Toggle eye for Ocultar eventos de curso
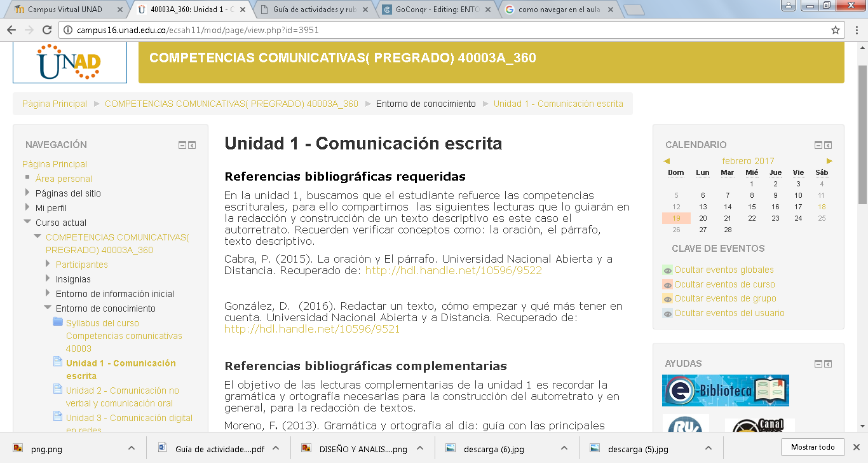The width and height of the screenshot is (868, 463). (667, 285)
